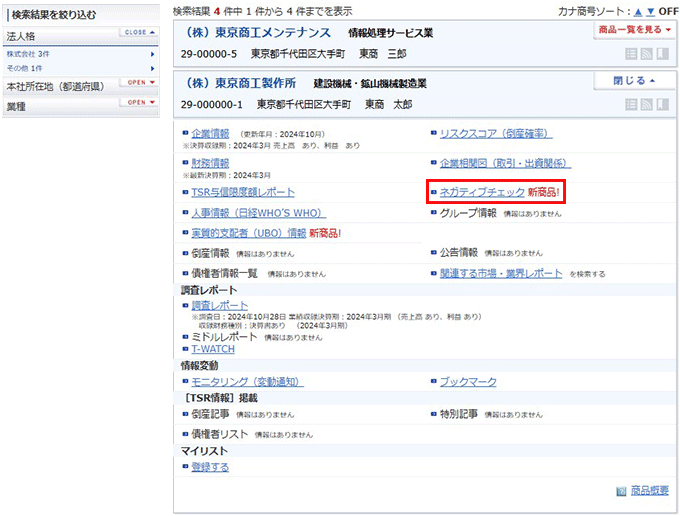
Task: Sort kana company names ascending with up arrow
Action: 638,12
